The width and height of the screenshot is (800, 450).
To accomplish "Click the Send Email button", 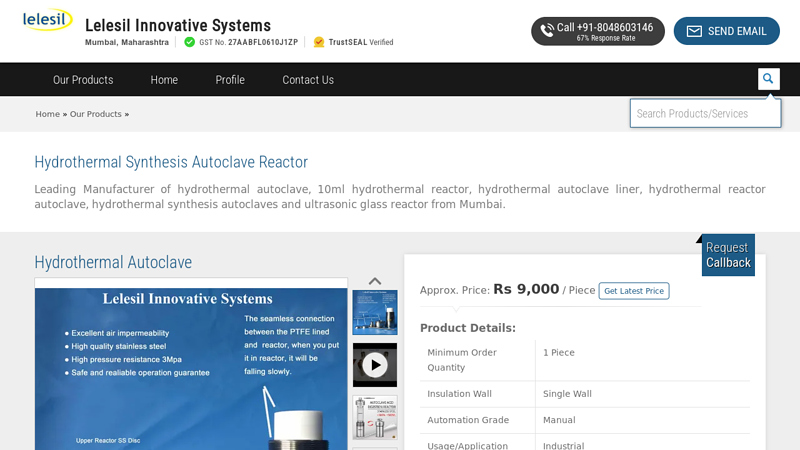I will point(727,31).
